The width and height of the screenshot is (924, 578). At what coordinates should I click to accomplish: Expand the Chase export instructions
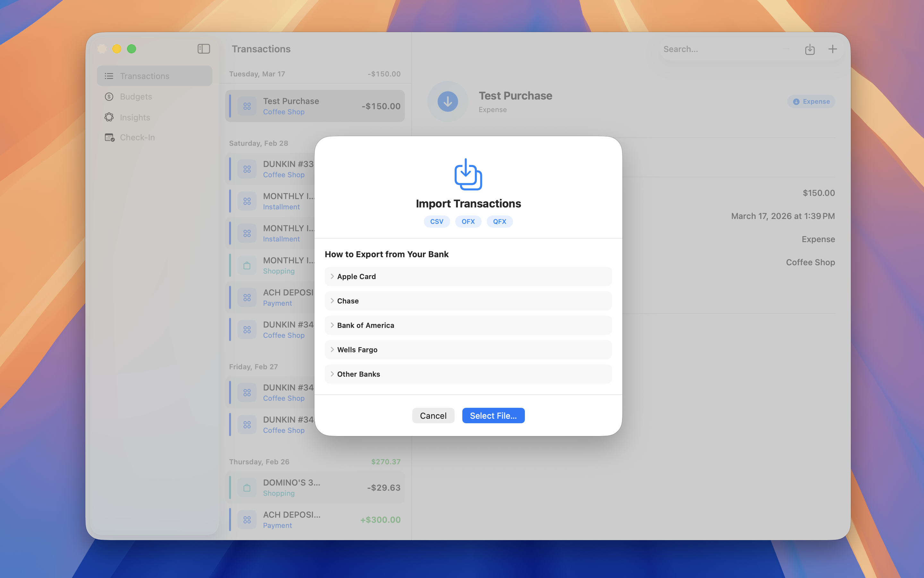pos(468,301)
